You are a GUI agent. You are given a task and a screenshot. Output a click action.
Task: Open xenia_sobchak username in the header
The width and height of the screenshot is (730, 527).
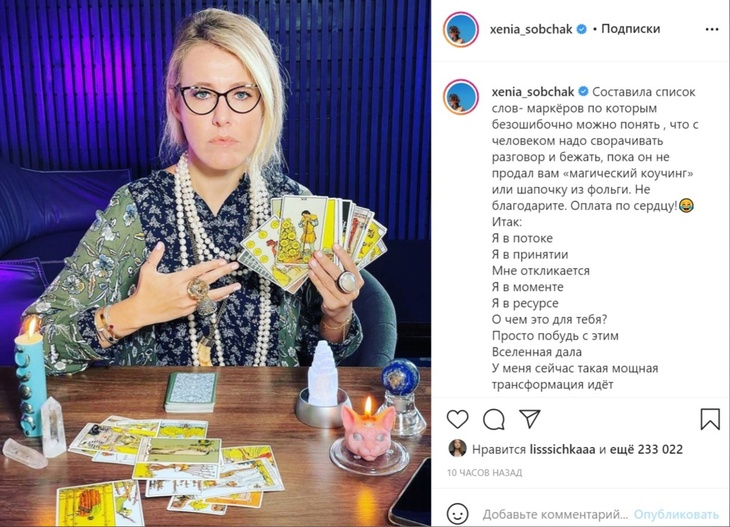[x=531, y=29]
